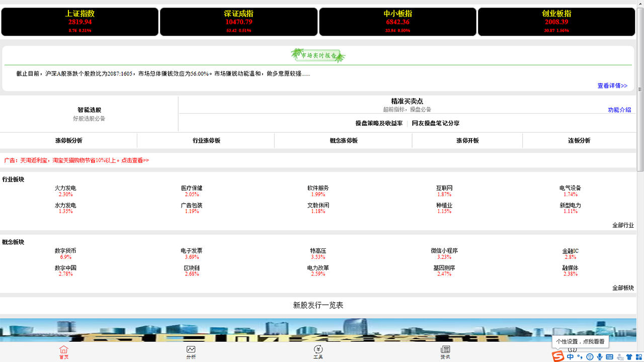
Task: Switch to the 连板分析 tab
Action: (x=579, y=140)
